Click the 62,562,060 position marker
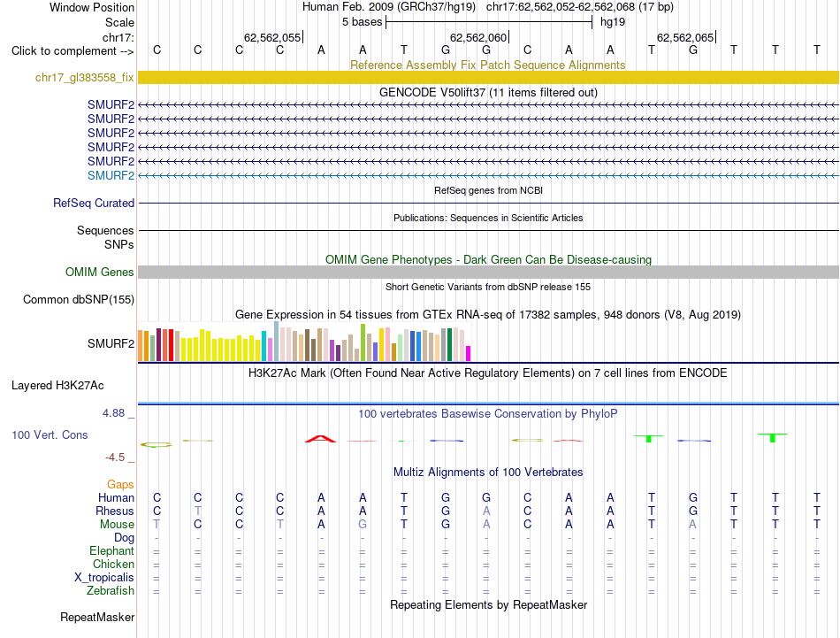The width and height of the screenshot is (840, 638). [478, 37]
